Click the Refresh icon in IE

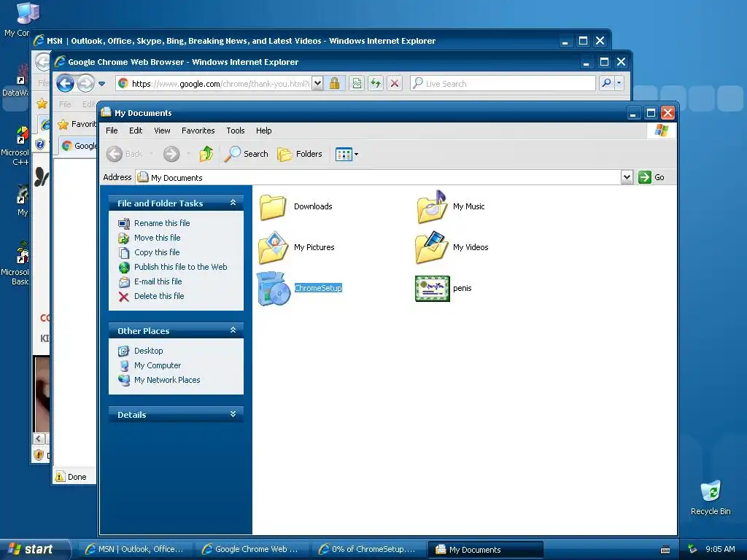tap(376, 84)
